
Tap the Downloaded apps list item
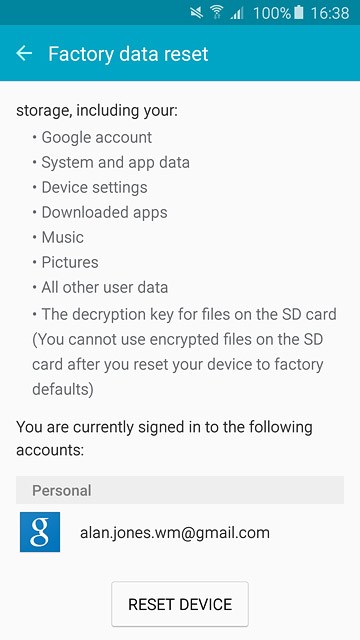tap(100, 212)
